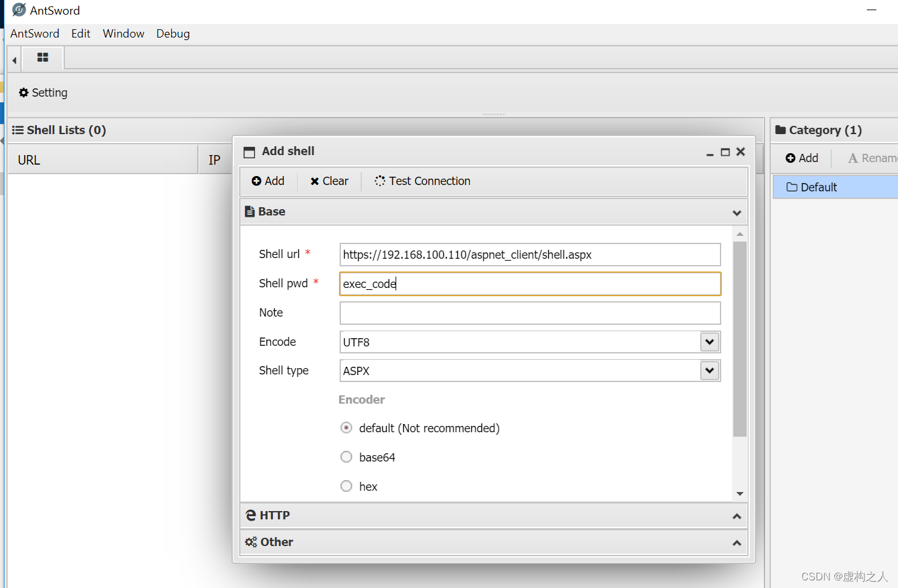Select the base64 encoder option
Viewport: 898px width, 588px height.
pos(347,457)
